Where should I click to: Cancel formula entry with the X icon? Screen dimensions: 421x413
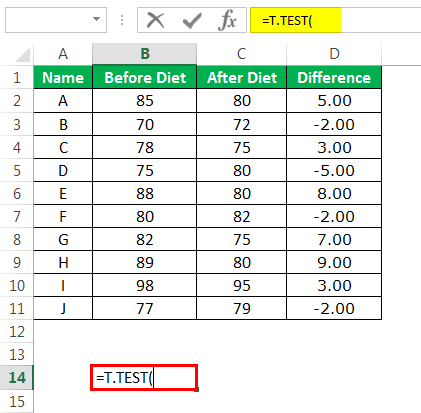[155, 20]
